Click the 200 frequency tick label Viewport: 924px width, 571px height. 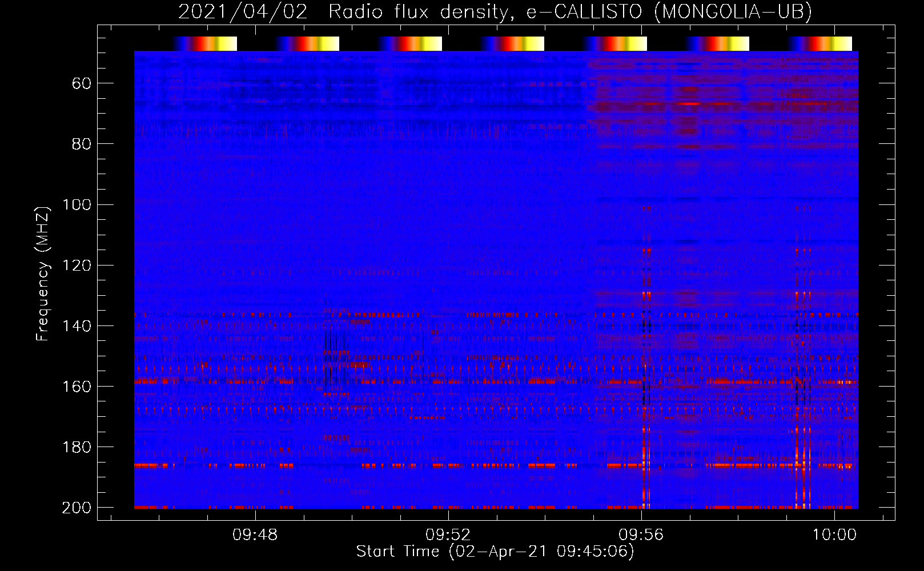[x=77, y=507]
